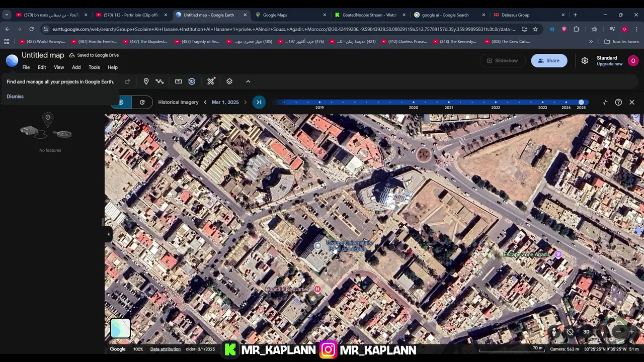
Task: Collapse the left side panel arrow
Action: point(108,234)
